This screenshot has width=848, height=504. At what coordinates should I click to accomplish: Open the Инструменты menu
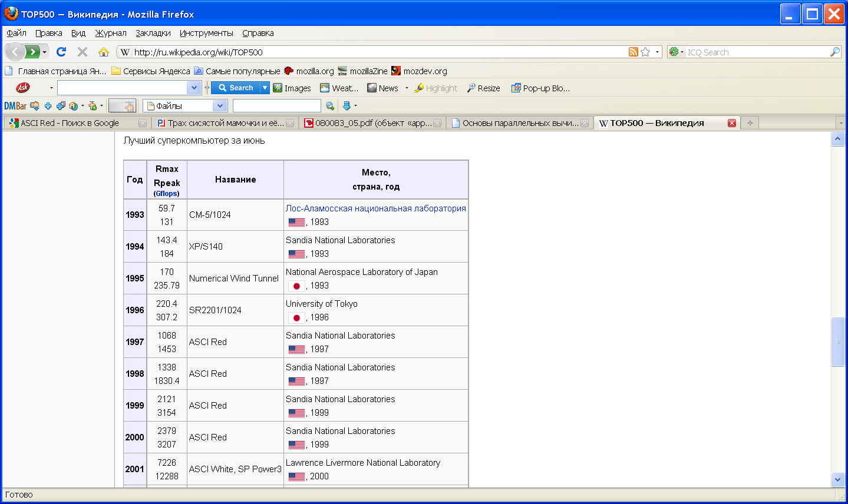[206, 33]
